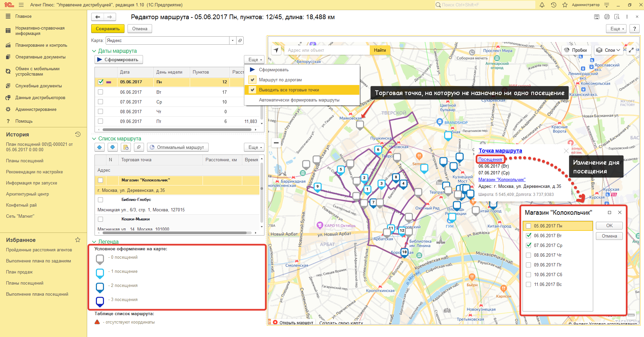Click the map geolocation arrow icon
The image size is (644, 337).
point(276,50)
